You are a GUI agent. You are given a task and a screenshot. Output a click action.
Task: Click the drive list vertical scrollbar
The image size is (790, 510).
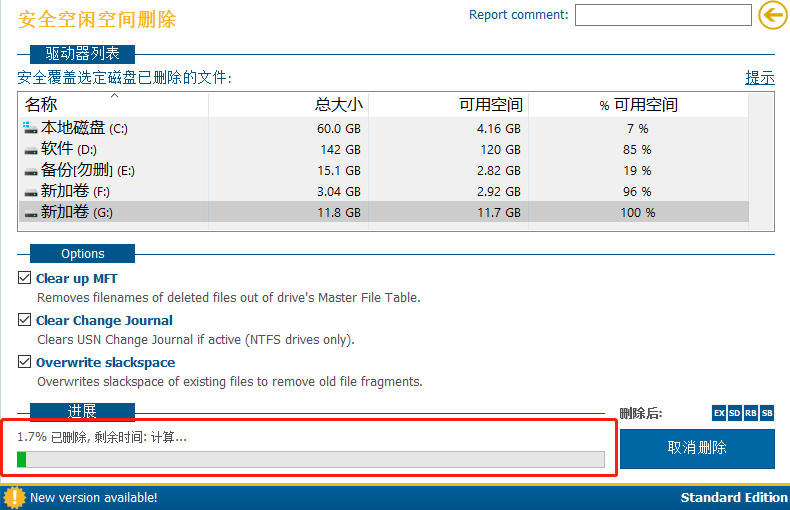[761, 161]
